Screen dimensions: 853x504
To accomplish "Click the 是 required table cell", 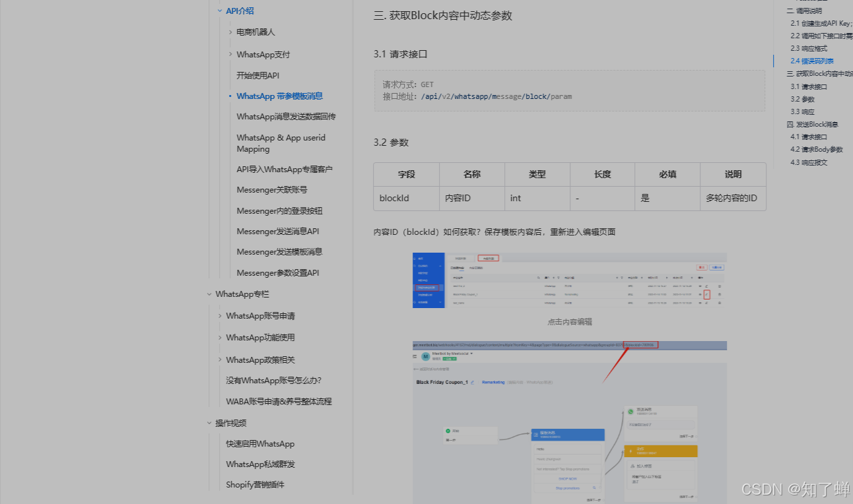I will pos(667,198).
